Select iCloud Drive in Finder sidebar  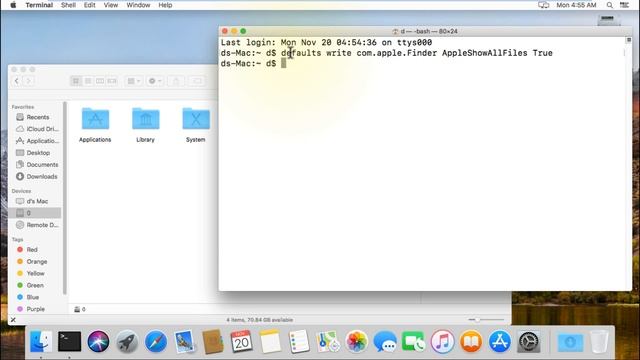[x=36, y=129]
